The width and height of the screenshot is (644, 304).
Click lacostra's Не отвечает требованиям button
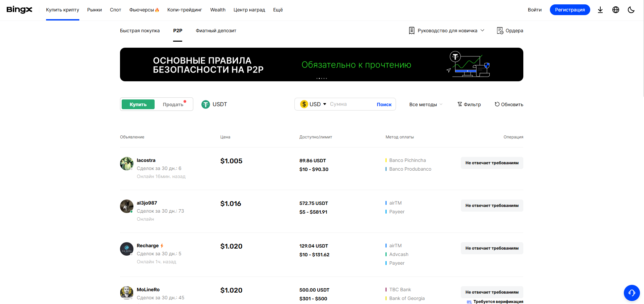pyautogui.click(x=492, y=163)
